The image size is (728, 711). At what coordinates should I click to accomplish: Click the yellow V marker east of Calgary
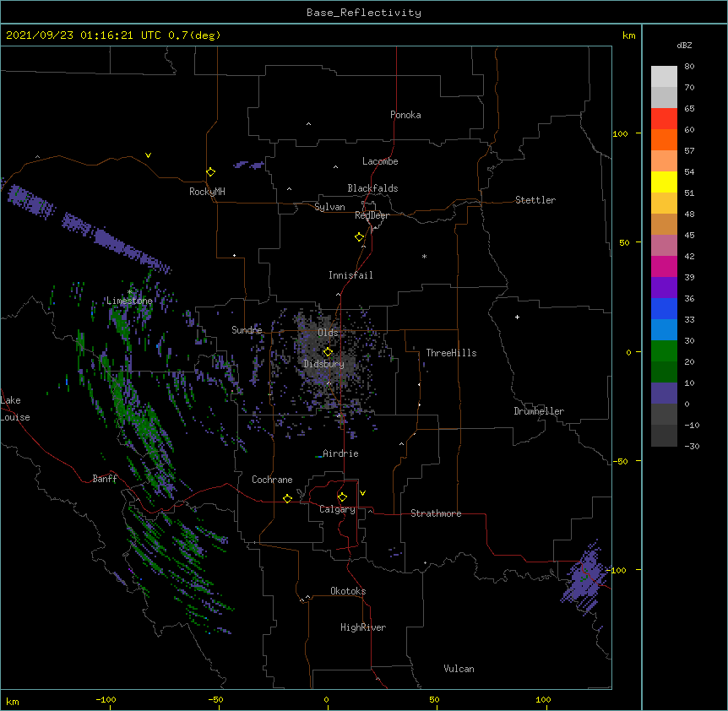click(362, 493)
